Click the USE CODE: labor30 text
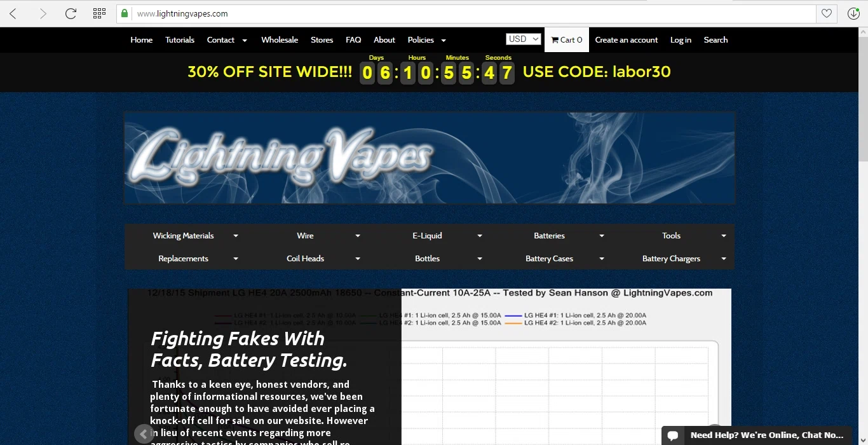The height and width of the screenshot is (445, 868). tap(597, 72)
